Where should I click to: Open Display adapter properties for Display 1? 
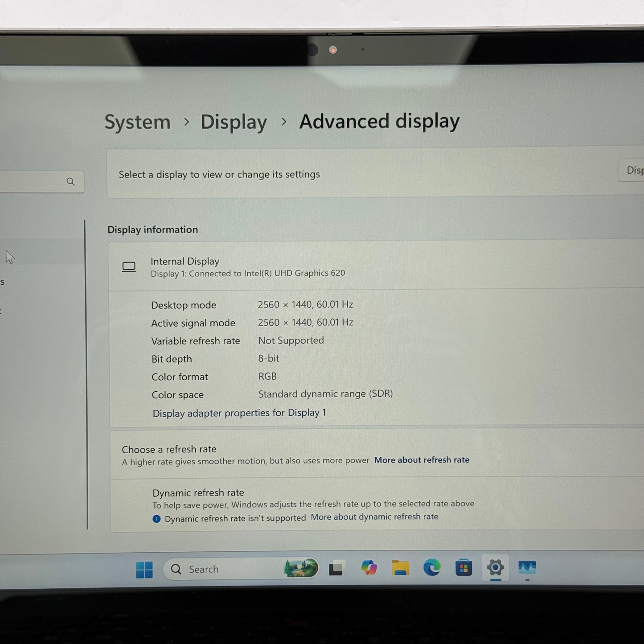tap(239, 413)
